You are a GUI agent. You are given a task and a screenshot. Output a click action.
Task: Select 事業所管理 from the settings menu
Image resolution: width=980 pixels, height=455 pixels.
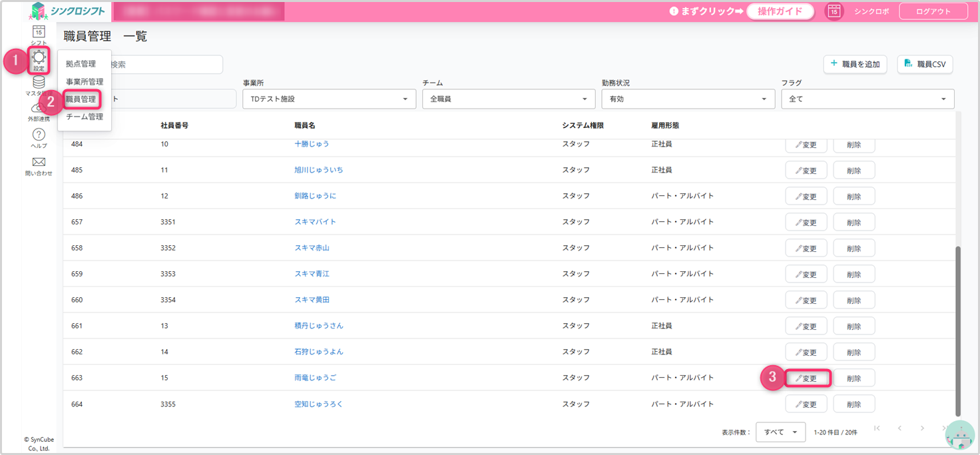click(85, 81)
